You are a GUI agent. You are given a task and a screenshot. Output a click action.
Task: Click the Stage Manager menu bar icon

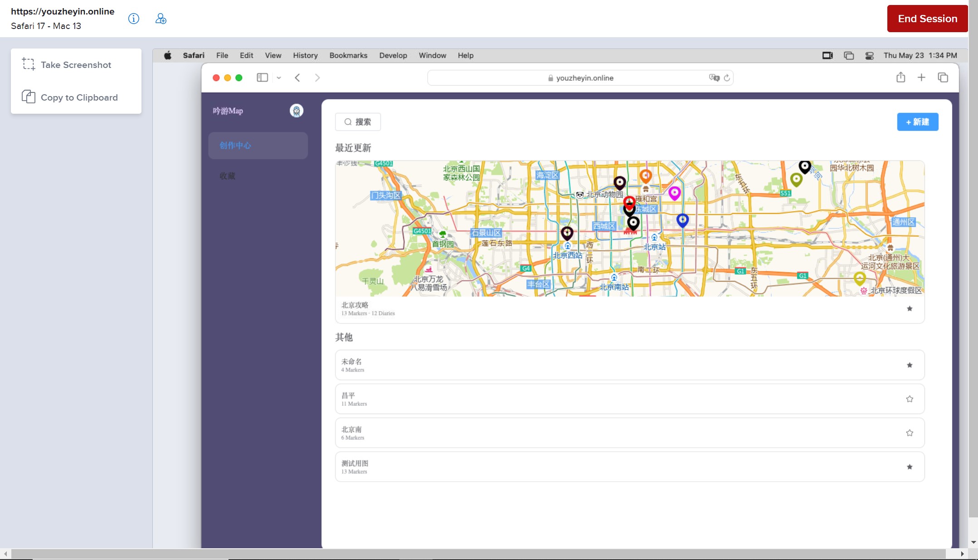(849, 55)
